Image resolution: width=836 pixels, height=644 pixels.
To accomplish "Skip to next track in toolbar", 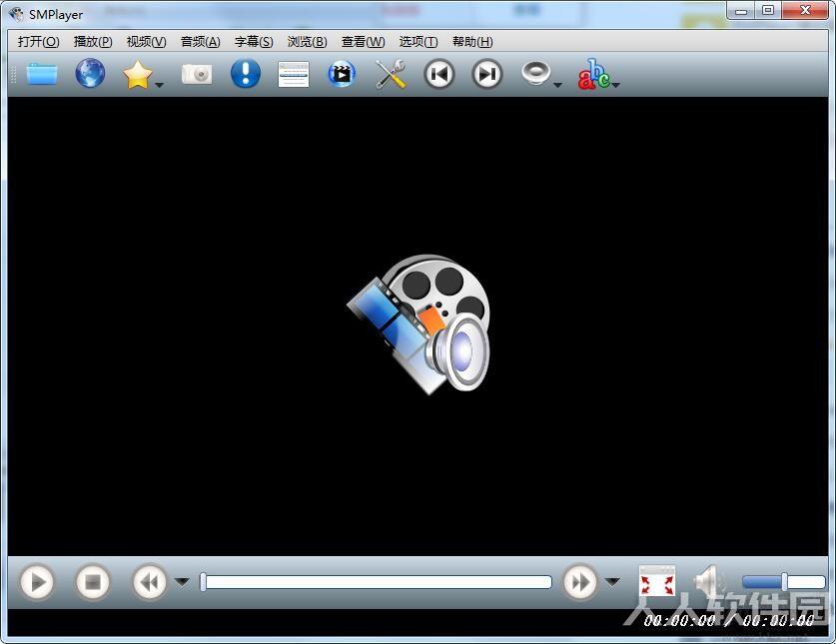I will [x=487, y=74].
